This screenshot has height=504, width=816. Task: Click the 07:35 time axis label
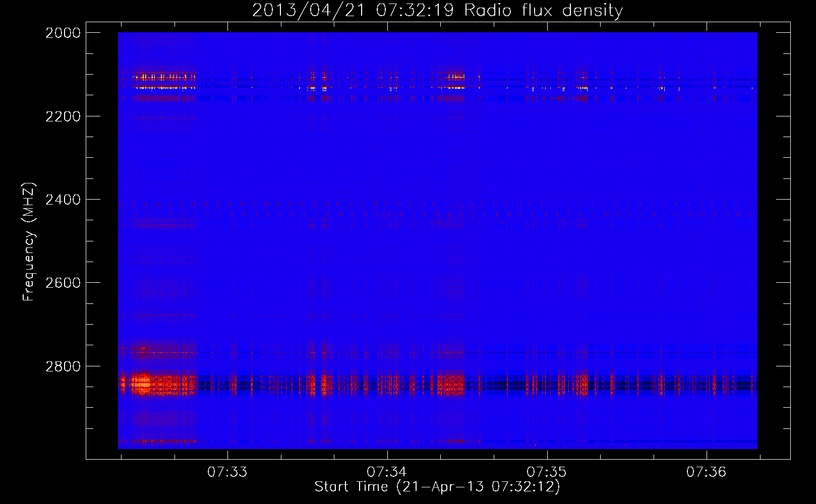pyautogui.click(x=547, y=472)
